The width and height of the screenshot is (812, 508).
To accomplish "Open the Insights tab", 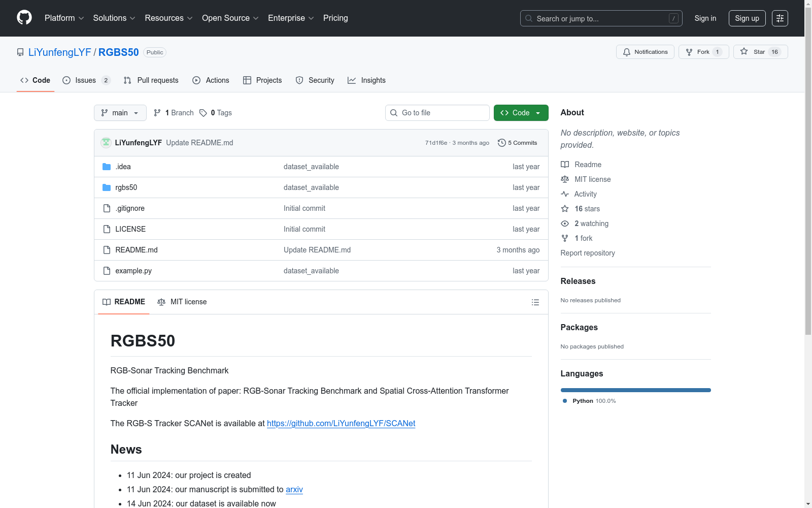I will click(x=367, y=80).
